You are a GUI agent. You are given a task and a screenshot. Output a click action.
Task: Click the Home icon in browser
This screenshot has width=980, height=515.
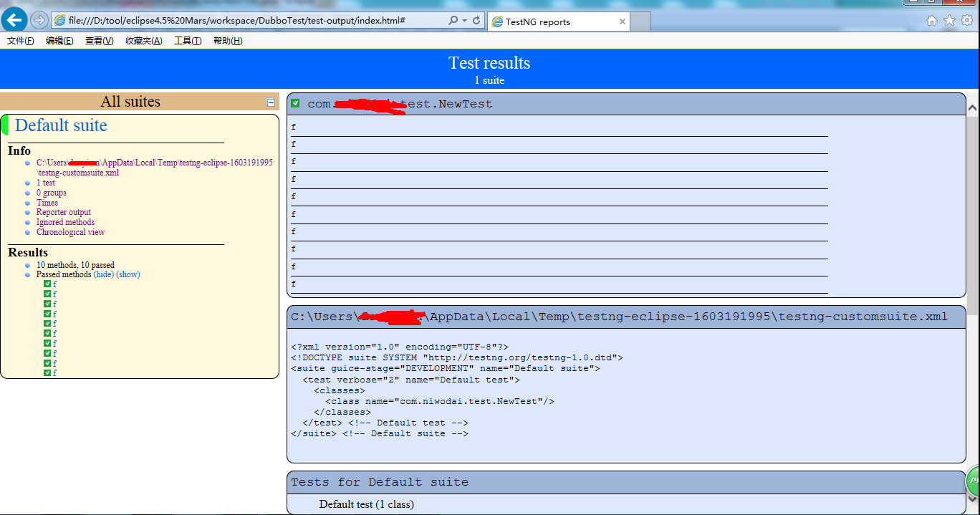(932, 21)
